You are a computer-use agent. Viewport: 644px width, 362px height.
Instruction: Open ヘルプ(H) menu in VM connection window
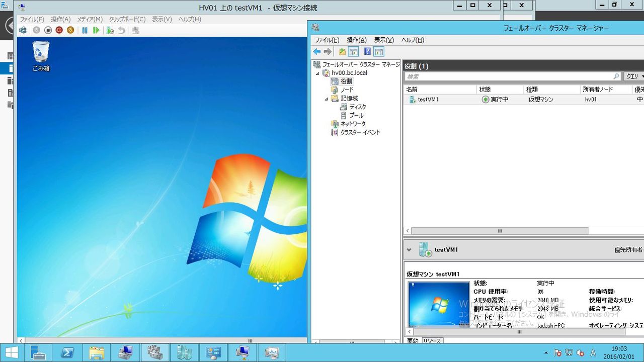tap(190, 19)
